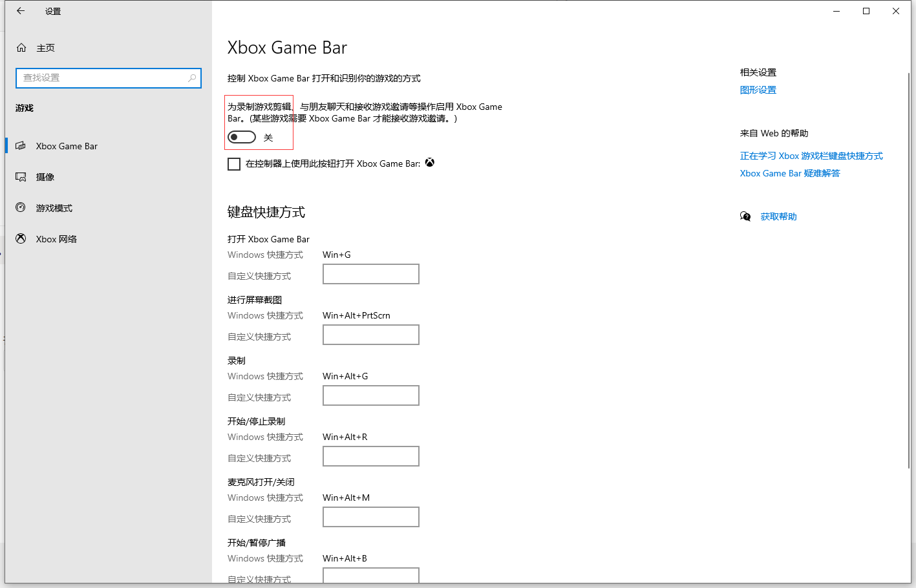Viewport: 916px width, 588px height.
Task: Click the 查找设置 search box
Action: pyautogui.click(x=103, y=78)
